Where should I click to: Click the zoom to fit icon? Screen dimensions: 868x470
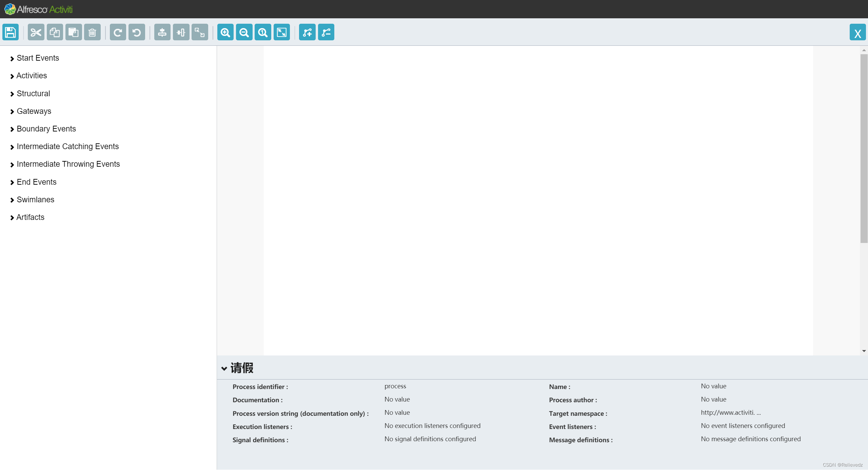click(x=282, y=33)
